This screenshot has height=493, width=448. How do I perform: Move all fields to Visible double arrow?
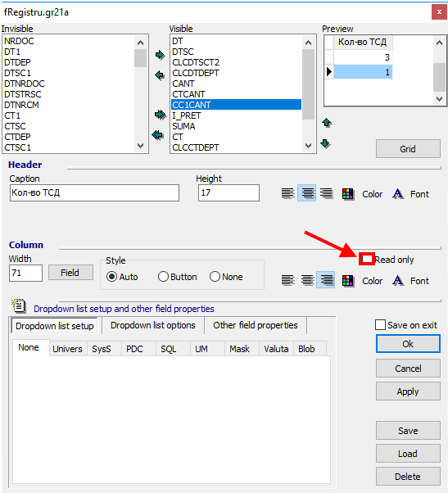160,115
